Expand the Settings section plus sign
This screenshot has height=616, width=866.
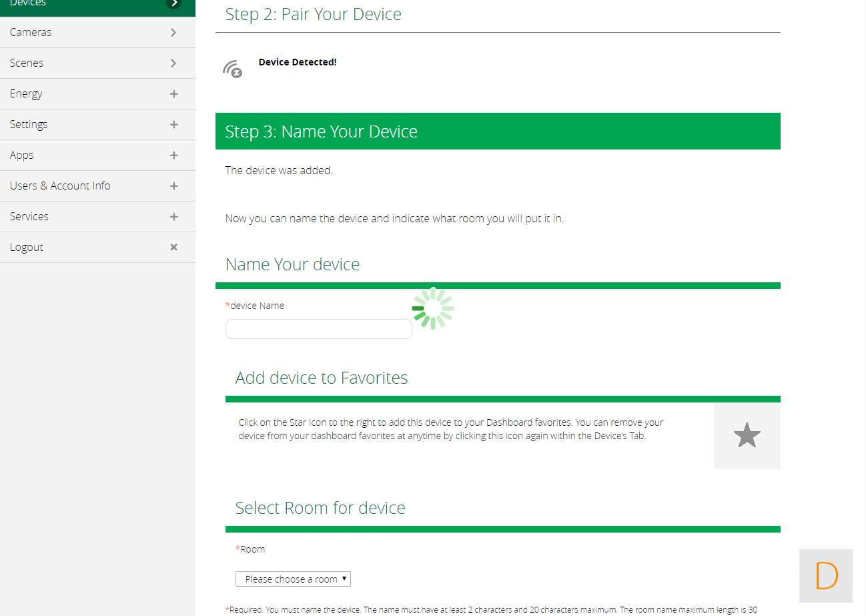(x=173, y=124)
